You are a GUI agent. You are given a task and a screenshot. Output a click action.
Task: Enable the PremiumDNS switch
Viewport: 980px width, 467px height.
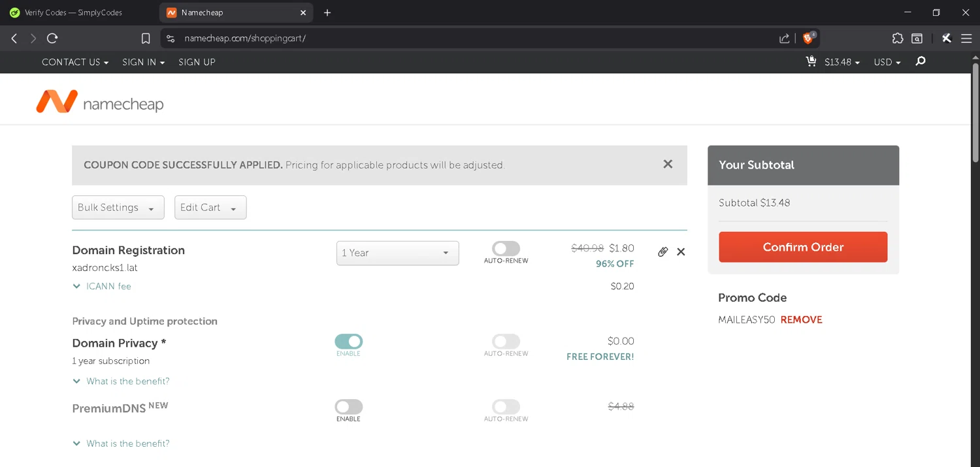click(x=349, y=407)
